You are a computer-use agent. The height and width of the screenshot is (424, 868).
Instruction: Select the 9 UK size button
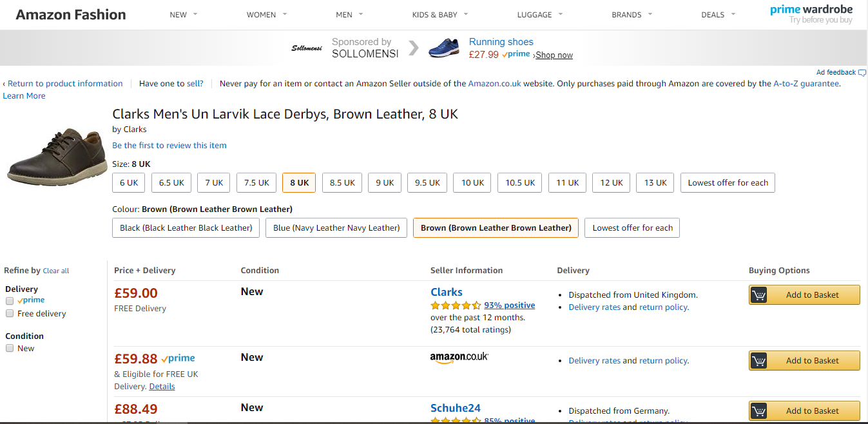coord(384,183)
